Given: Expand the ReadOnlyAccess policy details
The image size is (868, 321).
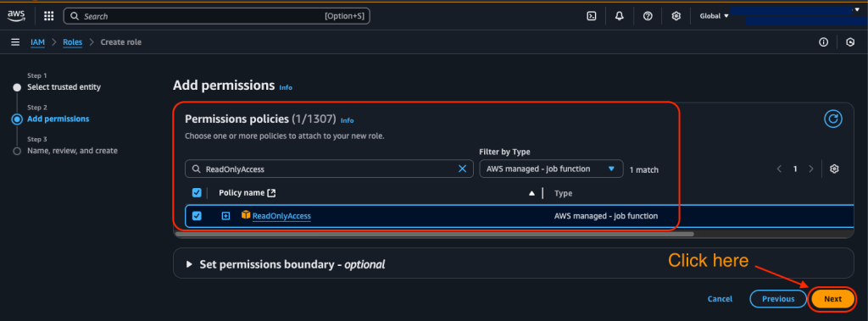Looking at the screenshot, I should coord(225,216).
